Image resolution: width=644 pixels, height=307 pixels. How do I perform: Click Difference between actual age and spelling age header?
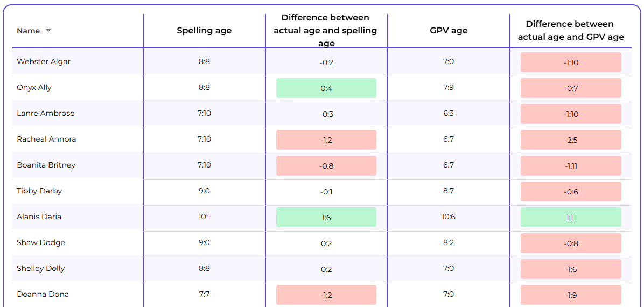point(326,31)
